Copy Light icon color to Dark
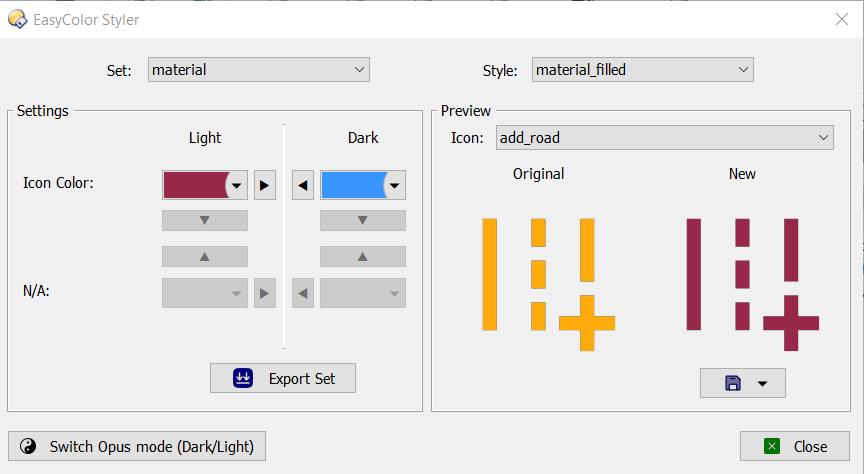 click(x=264, y=185)
